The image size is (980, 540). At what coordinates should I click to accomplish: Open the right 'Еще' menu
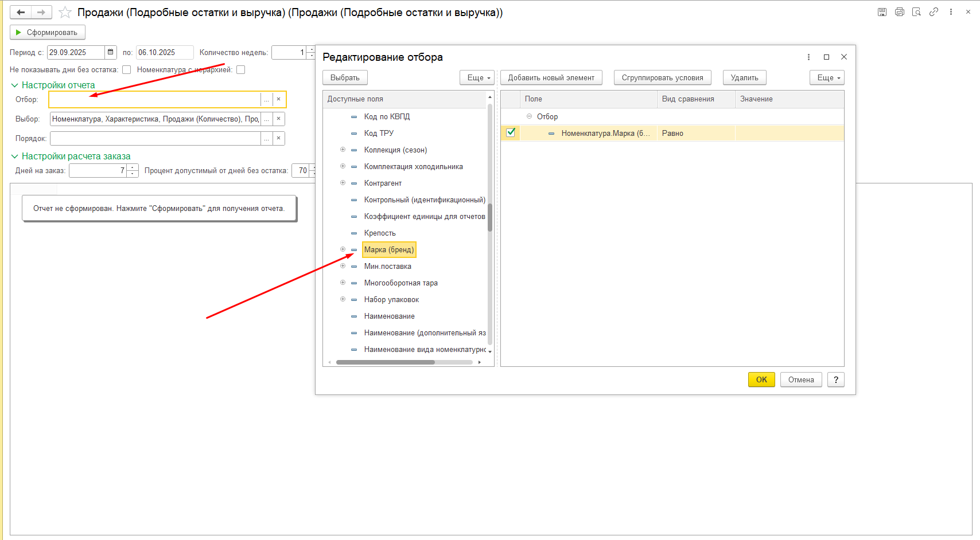tap(826, 78)
